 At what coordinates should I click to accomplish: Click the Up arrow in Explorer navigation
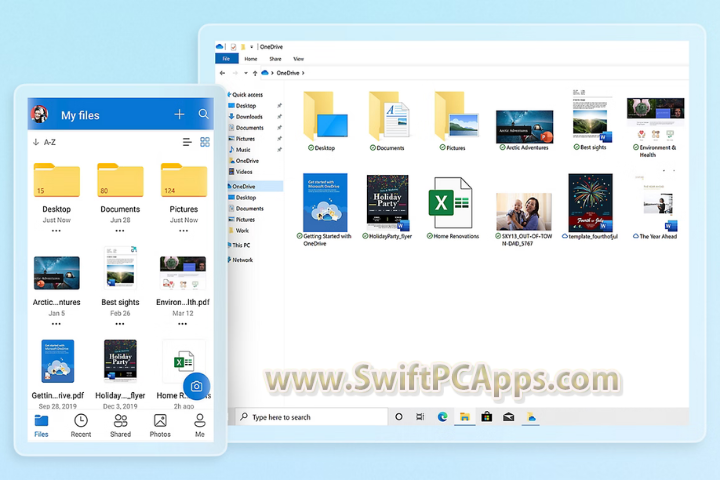[255, 73]
